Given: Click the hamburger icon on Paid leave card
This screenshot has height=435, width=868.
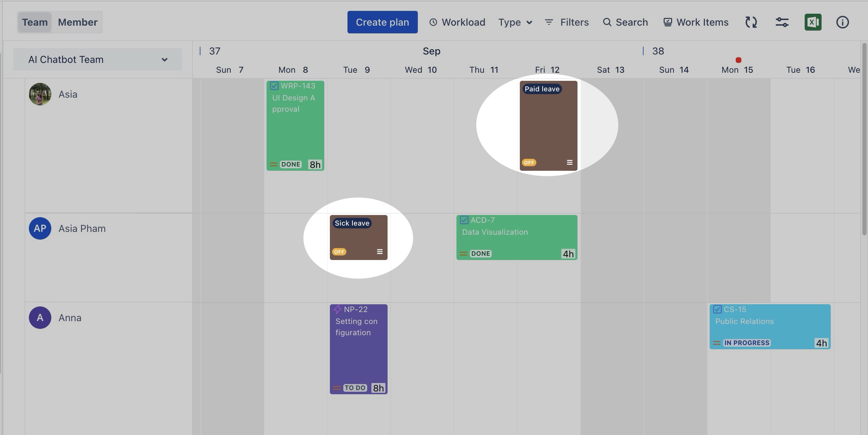Looking at the screenshot, I should coord(569,162).
